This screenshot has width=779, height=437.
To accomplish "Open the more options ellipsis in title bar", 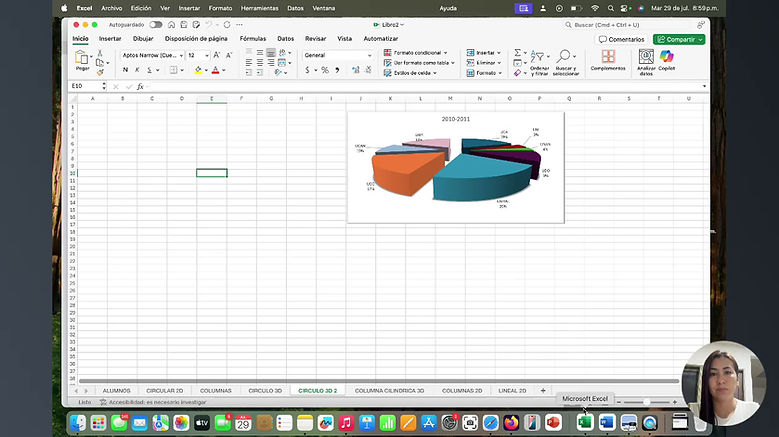I will pyautogui.click(x=239, y=24).
